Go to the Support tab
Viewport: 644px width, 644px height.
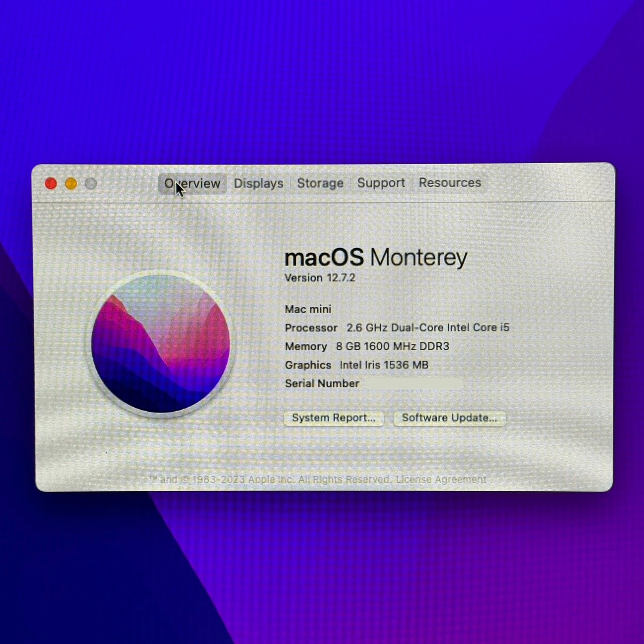(x=381, y=183)
